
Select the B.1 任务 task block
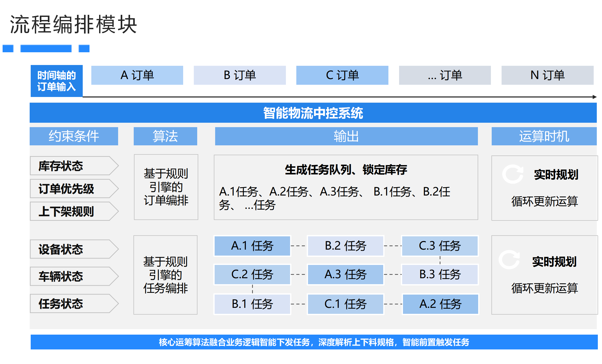tap(252, 304)
